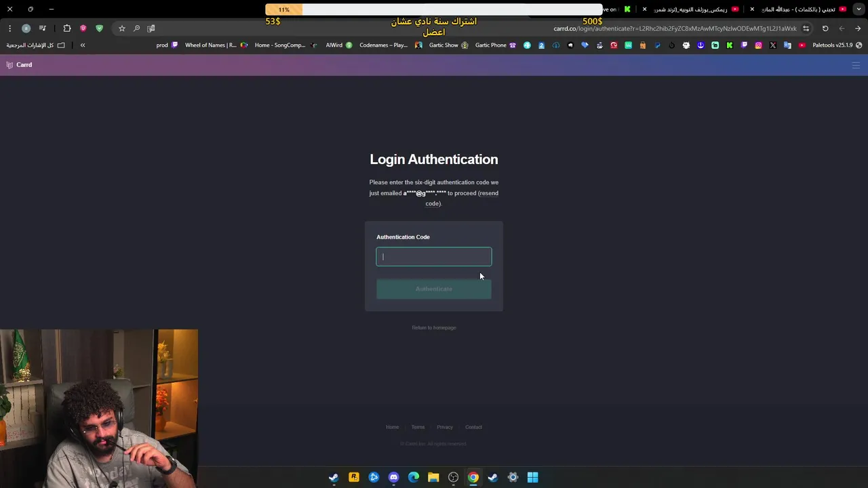The image size is (868, 488).
Task: Open the Carrd hamburger menu
Action: coord(856,65)
